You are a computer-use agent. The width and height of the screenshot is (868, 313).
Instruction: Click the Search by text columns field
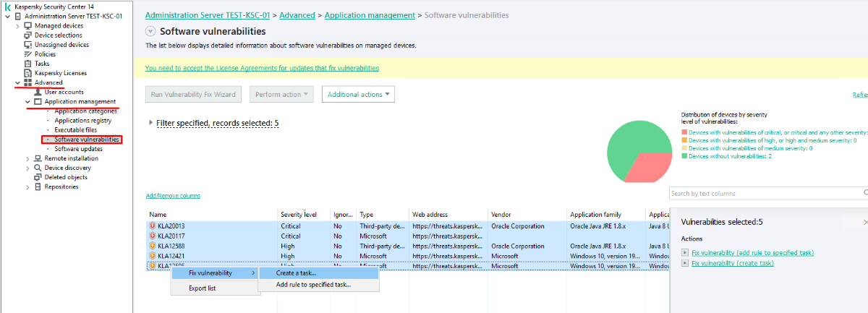tap(765, 193)
